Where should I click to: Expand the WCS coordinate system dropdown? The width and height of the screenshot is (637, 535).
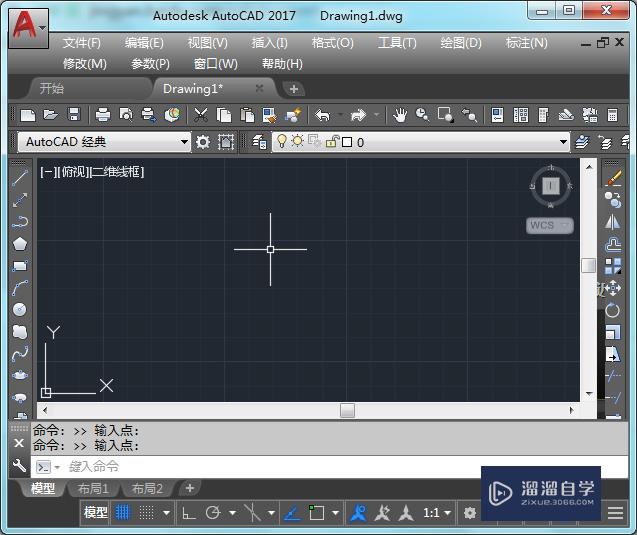point(565,225)
